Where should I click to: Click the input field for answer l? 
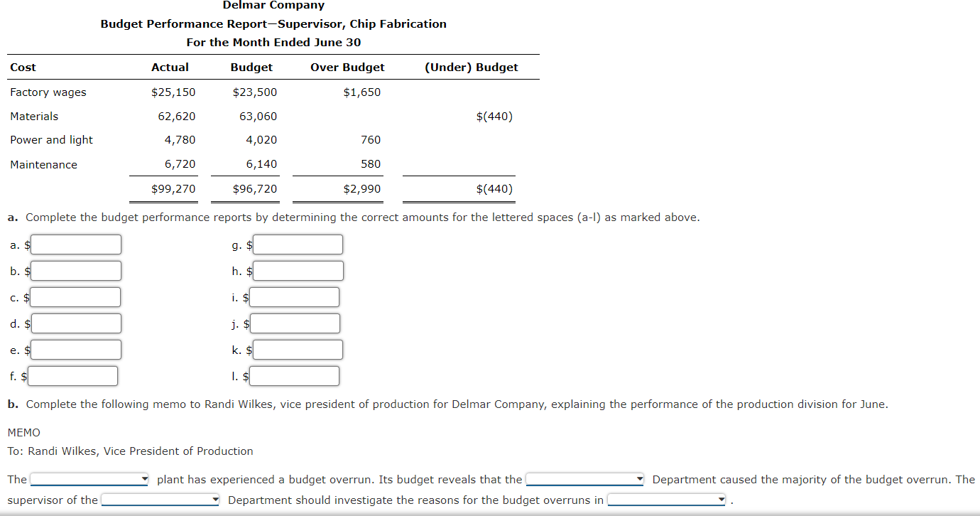[x=295, y=376]
